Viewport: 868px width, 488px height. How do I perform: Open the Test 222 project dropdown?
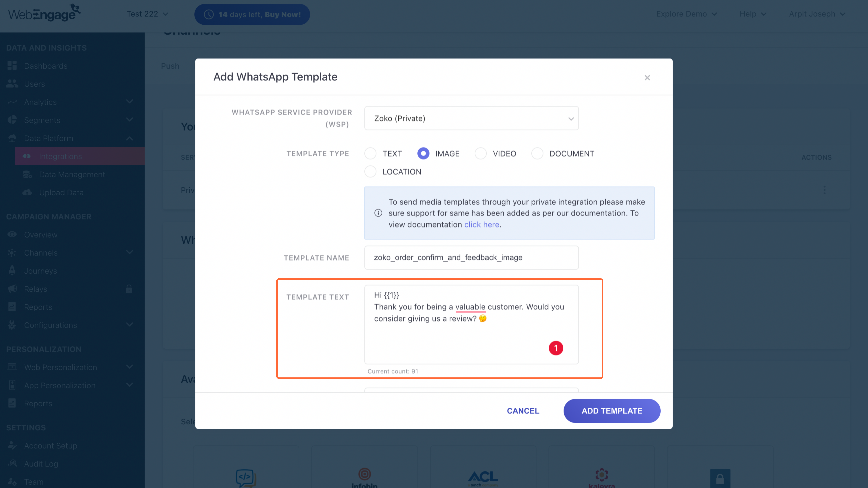147,14
